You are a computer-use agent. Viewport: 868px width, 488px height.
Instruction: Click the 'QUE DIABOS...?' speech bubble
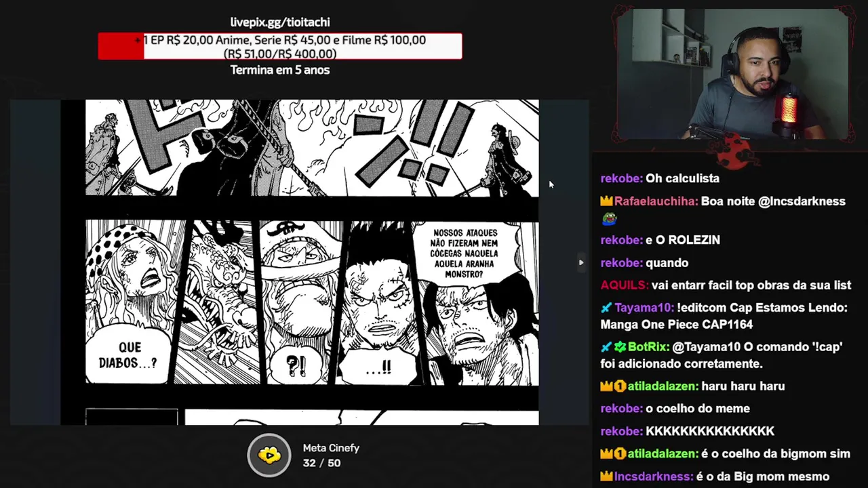tap(129, 355)
